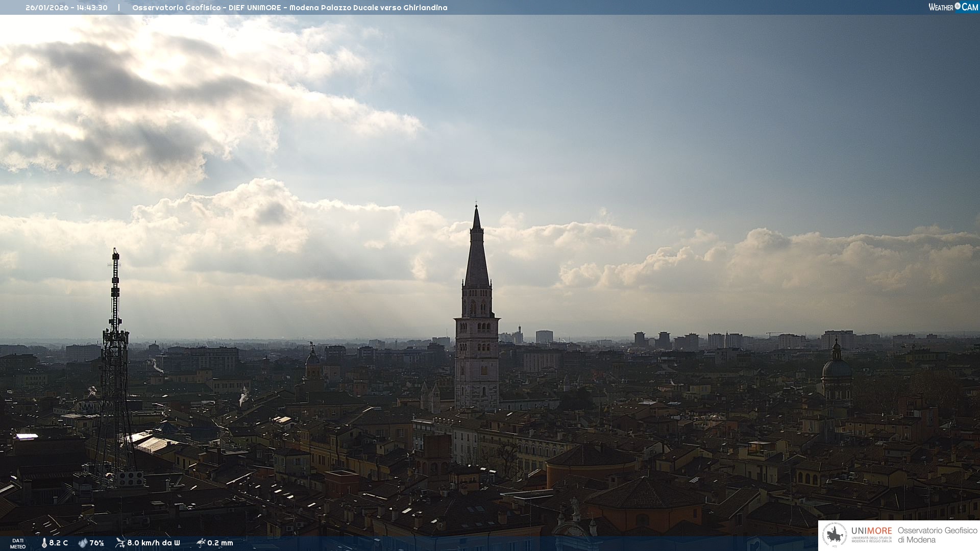Click the 8.0 km/h da W wind reading

tap(154, 543)
